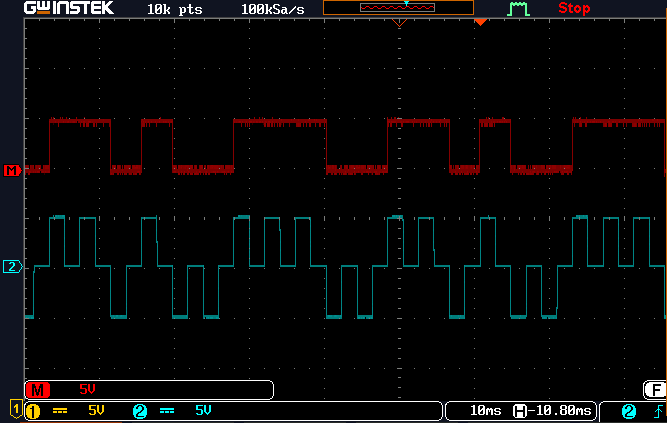The height and width of the screenshot is (423, 667).
Task: Click the red M math ground marker
Action: pos(12,171)
